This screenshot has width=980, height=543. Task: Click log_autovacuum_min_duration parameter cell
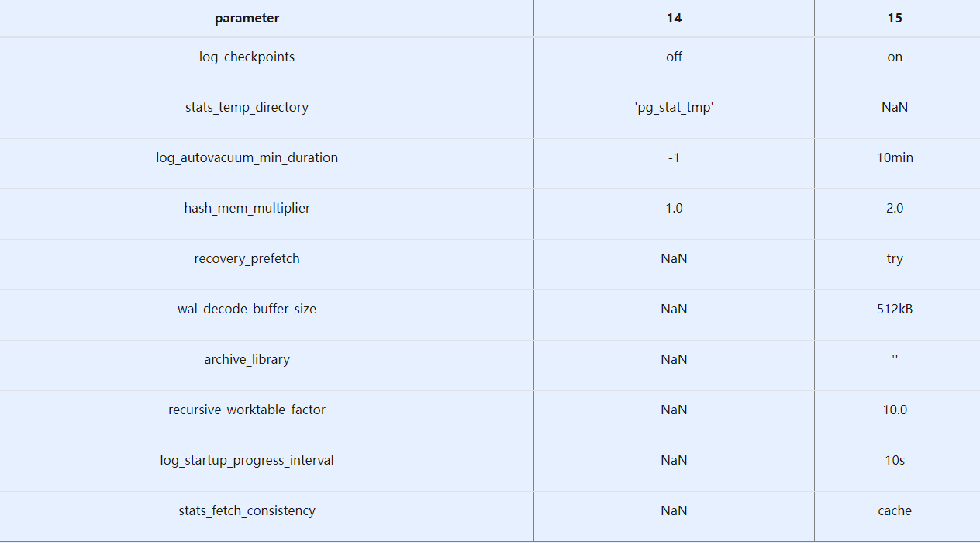(247, 157)
